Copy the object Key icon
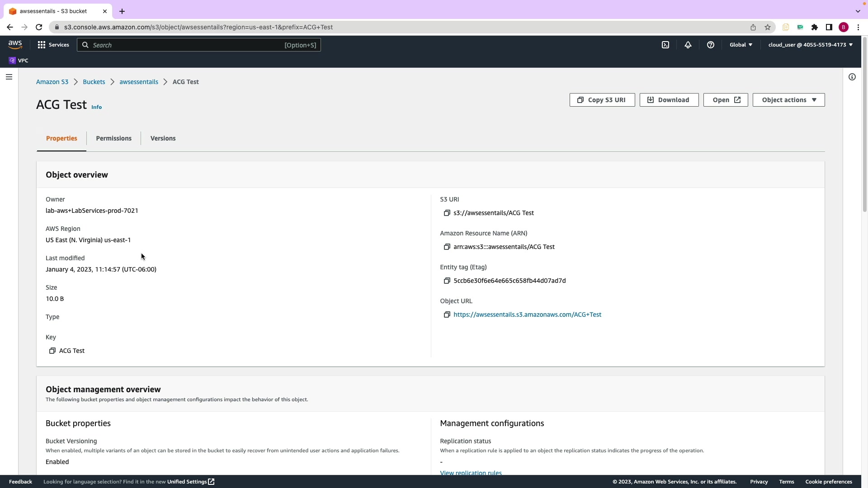This screenshot has width=868, height=488. (x=52, y=351)
